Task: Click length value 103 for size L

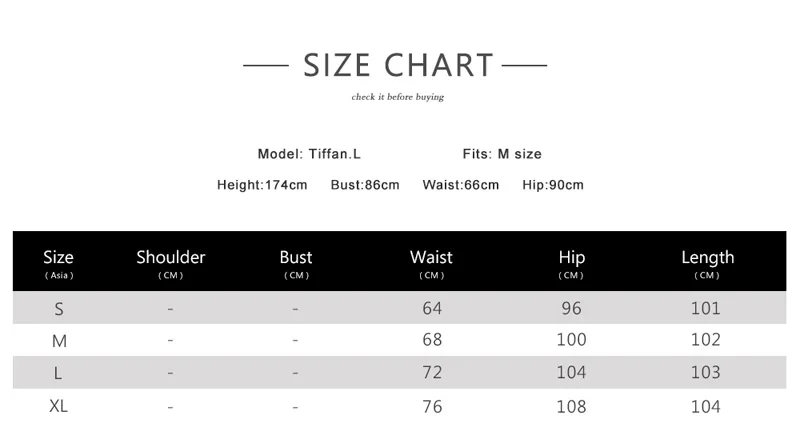Action: [x=705, y=372]
